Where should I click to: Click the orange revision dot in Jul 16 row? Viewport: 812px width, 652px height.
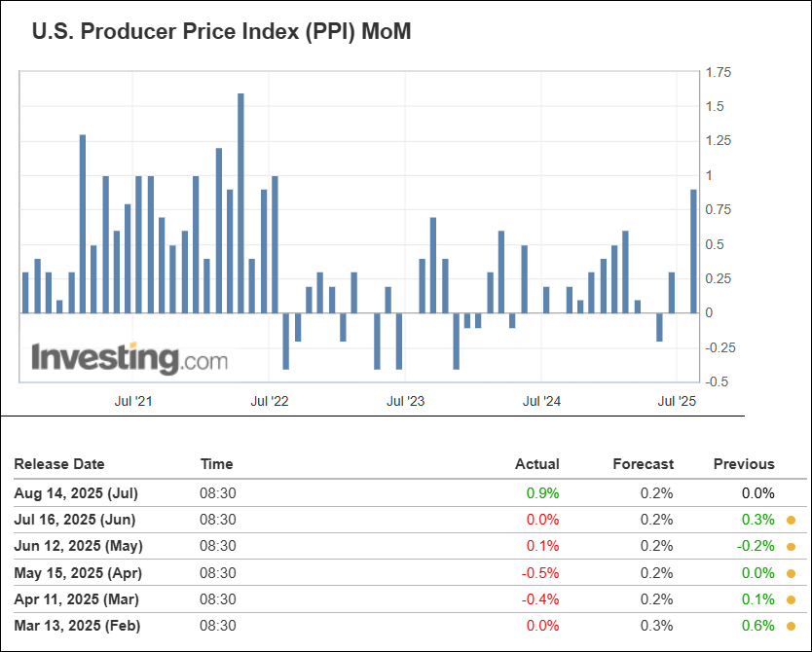(791, 521)
